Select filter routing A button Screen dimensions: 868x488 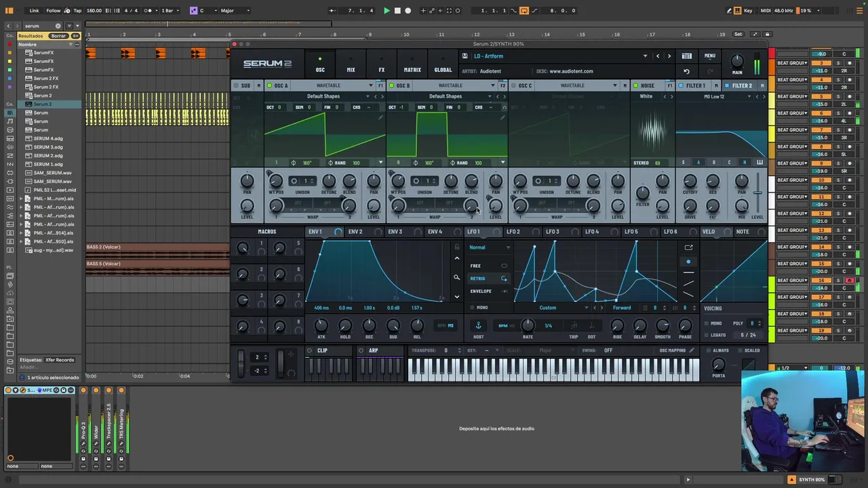[698, 163]
